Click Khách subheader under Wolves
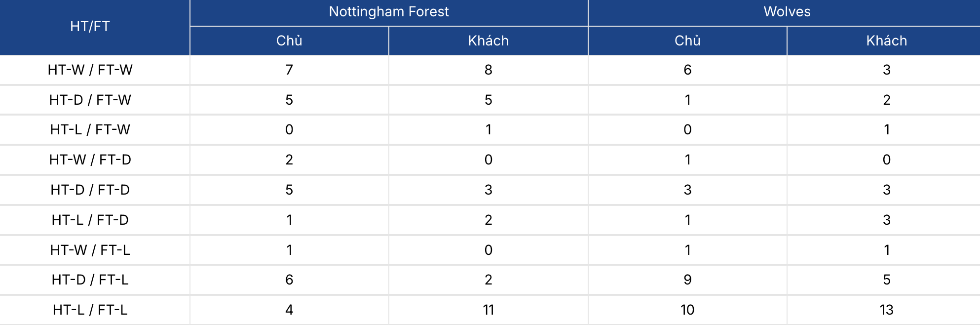980x325 pixels. pos(886,41)
